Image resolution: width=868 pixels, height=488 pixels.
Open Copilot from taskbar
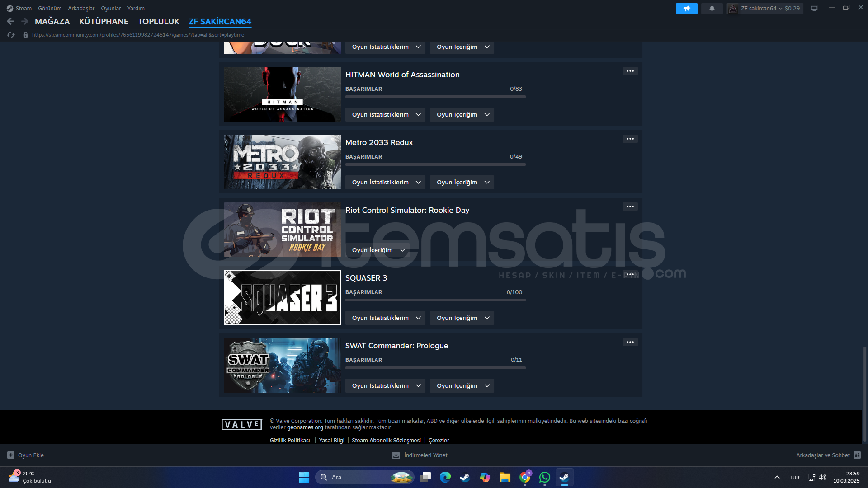point(485,477)
